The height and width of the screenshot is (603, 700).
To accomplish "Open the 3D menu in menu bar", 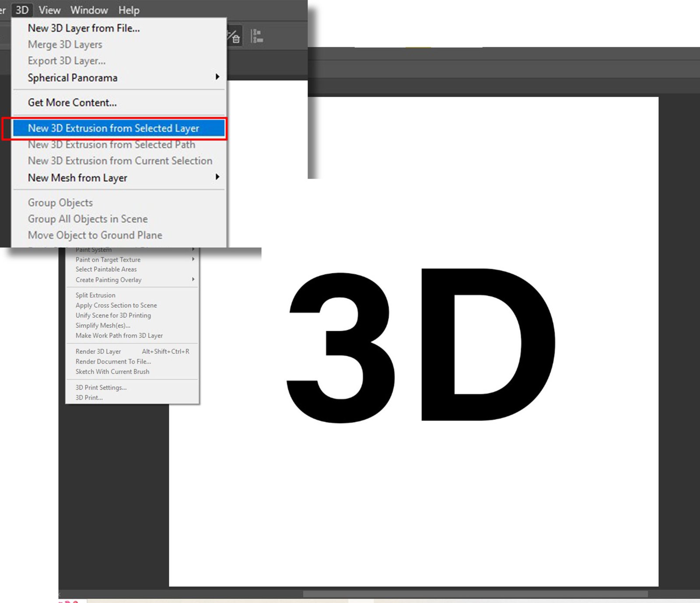I will tap(22, 10).
